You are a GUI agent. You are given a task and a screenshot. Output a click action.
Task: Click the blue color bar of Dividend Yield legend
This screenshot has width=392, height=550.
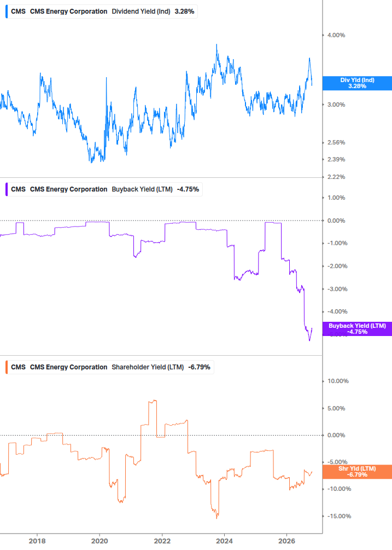coord(7,11)
